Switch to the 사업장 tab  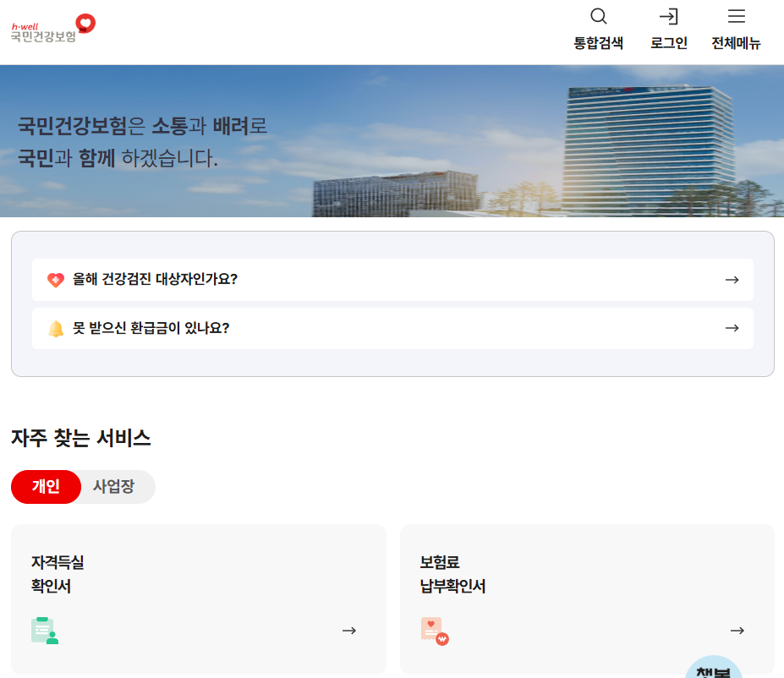point(114,487)
